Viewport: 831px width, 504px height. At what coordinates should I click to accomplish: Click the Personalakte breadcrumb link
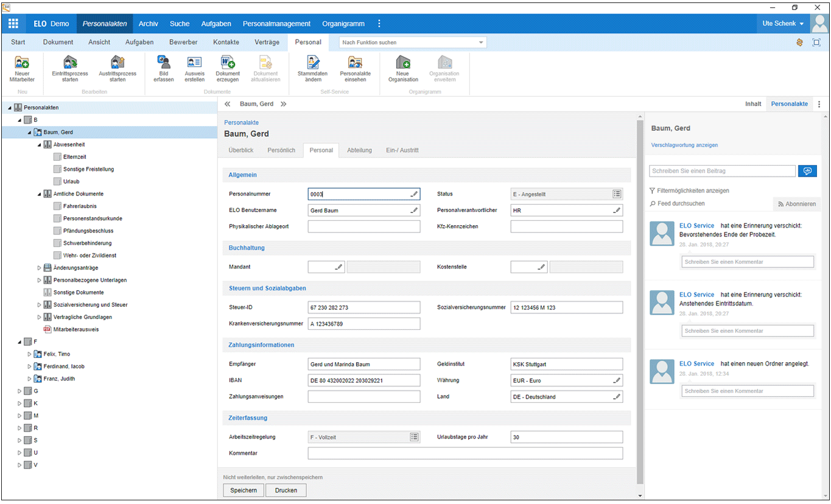pyautogui.click(x=241, y=122)
